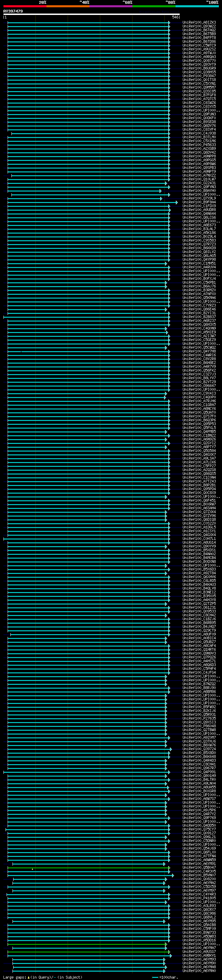Open the UniRef100_B6TAQ2 entry
The height and width of the screenshot is (980, 222).
point(199,30)
